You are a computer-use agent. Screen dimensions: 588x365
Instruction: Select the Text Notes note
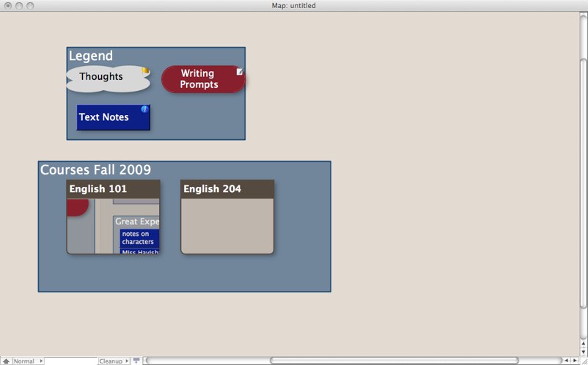tap(113, 118)
